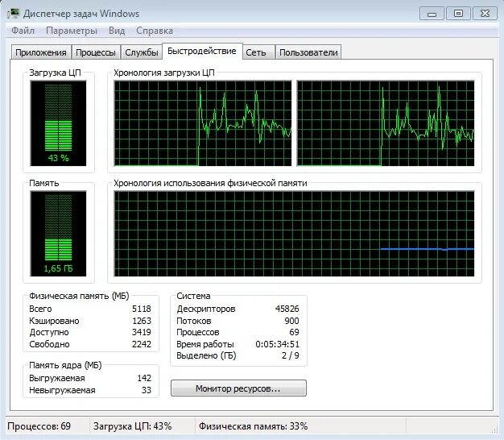This screenshot has width=504, height=440.
Task: Switch to the Приложения tab
Action: pos(41,52)
